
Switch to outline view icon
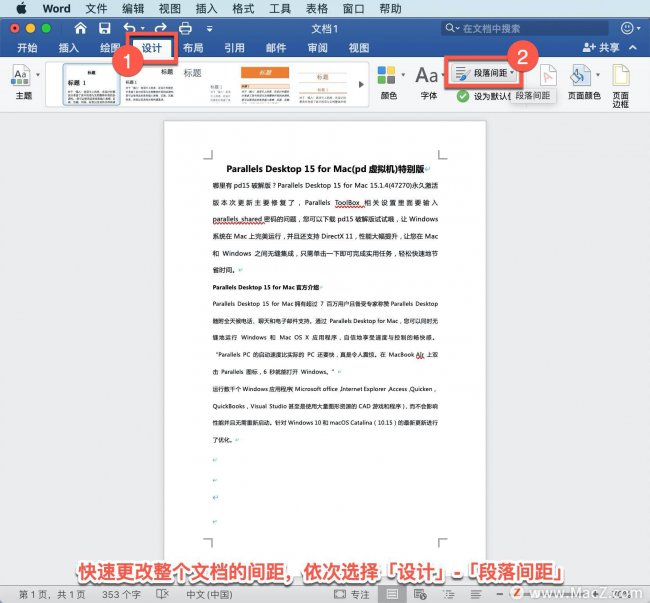pyautogui.click(x=448, y=594)
